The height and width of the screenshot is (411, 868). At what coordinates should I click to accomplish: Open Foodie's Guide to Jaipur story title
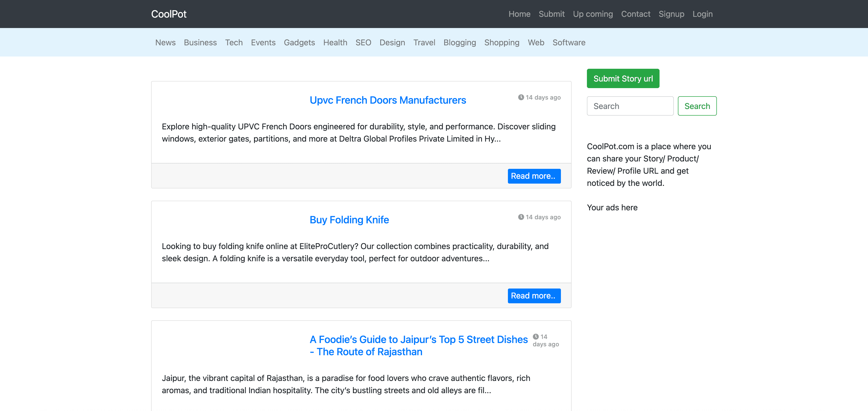pyautogui.click(x=418, y=345)
